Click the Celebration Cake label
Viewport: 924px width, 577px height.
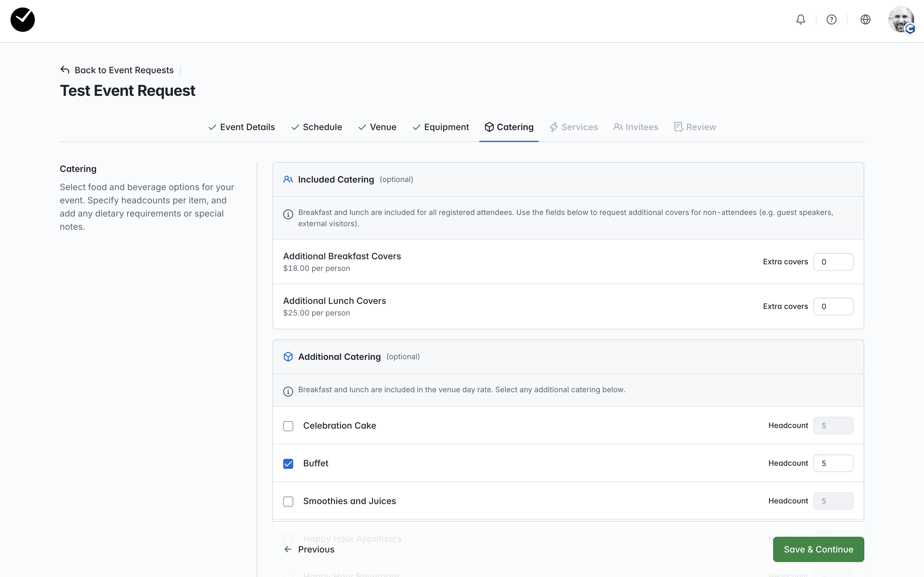pos(340,426)
